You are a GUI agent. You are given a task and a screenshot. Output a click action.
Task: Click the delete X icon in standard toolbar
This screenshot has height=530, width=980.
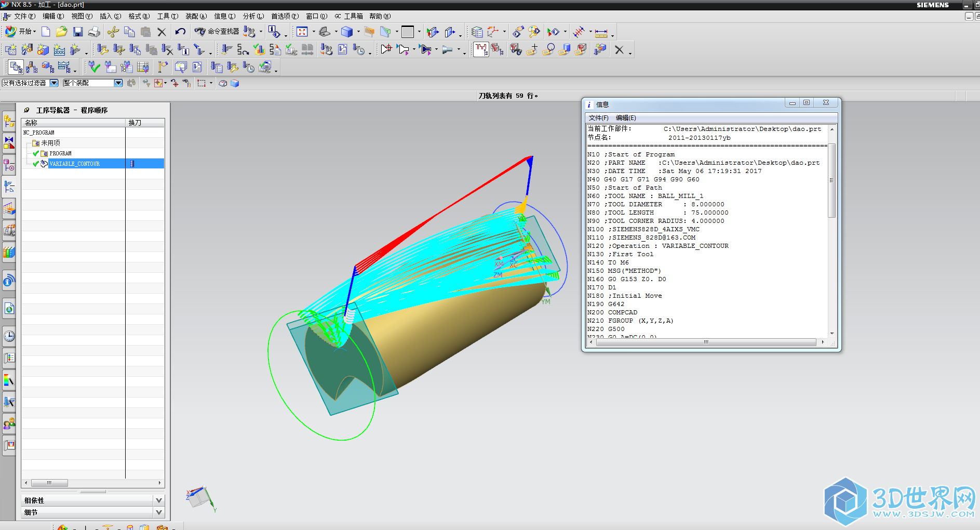pos(162,32)
